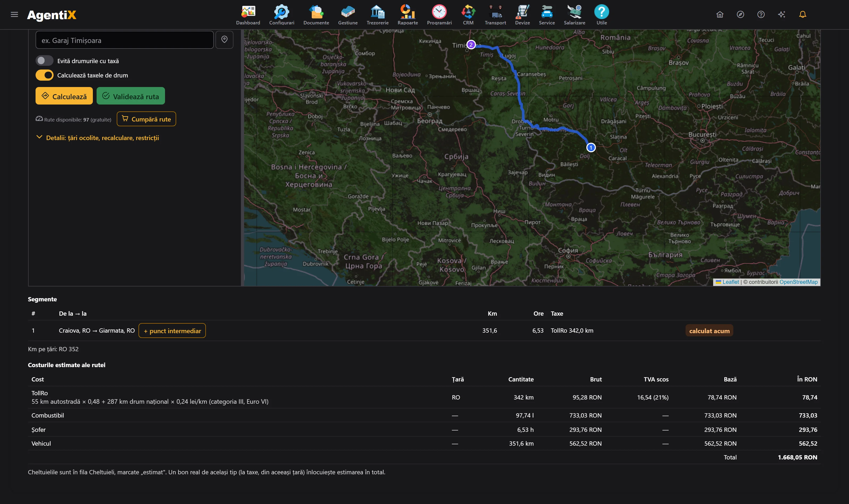Open the Service module

[x=547, y=15]
